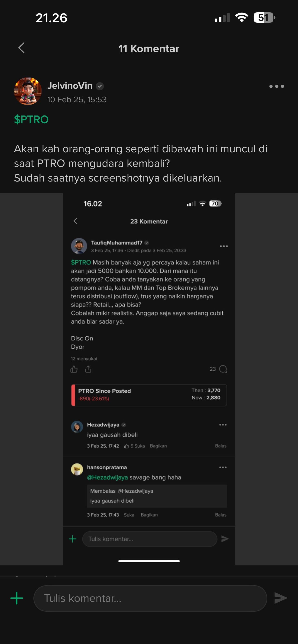Image resolution: width=298 pixels, height=644 pixels.
Task: Tap the comment bubble icon showing 23
Action: (x=223, y=369)
